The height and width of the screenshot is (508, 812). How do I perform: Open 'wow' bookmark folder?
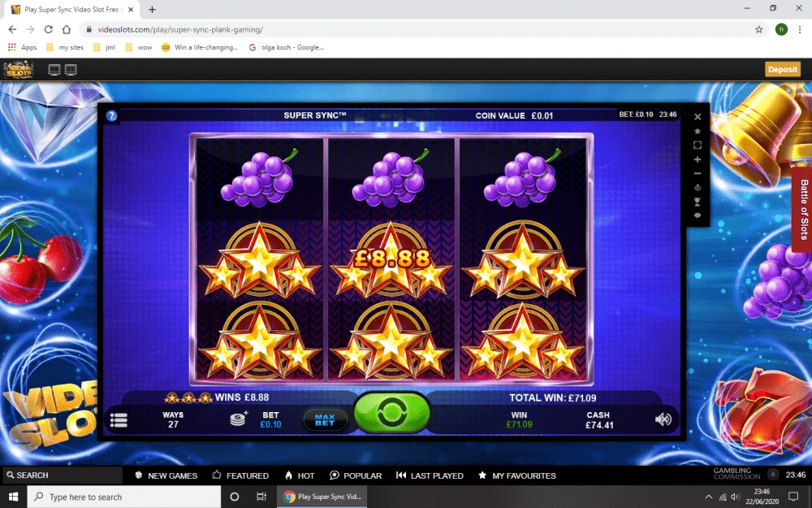click(x=138, y=47)
